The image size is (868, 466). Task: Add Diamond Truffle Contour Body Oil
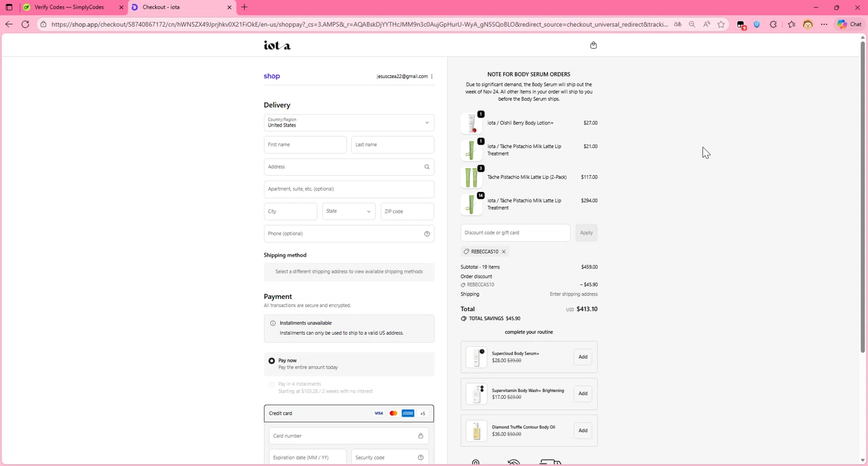pyautogui.click(x=583, y=431)
